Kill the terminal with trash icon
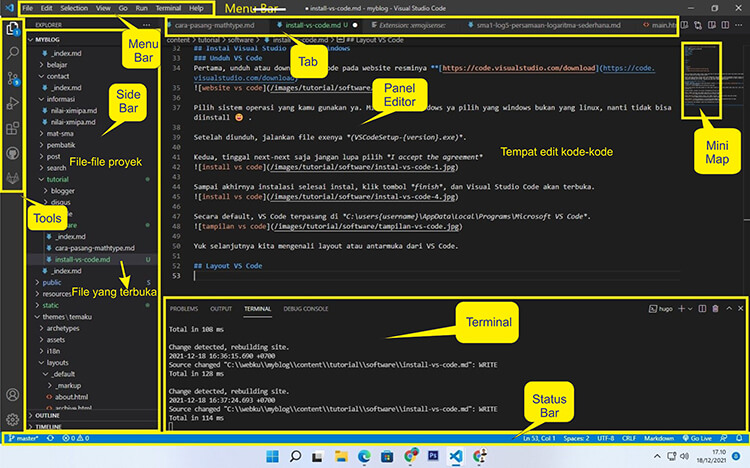 tap(716, 309)
